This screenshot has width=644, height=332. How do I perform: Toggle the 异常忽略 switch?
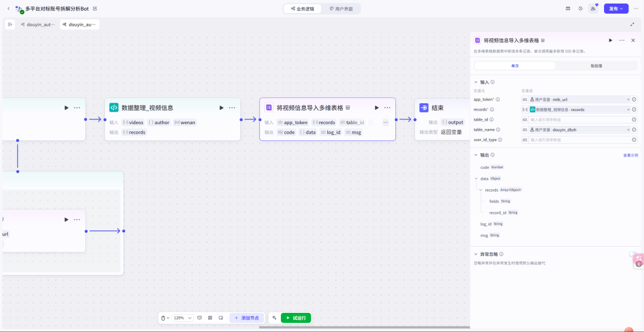pyautogui.click(x=633, y=254)
